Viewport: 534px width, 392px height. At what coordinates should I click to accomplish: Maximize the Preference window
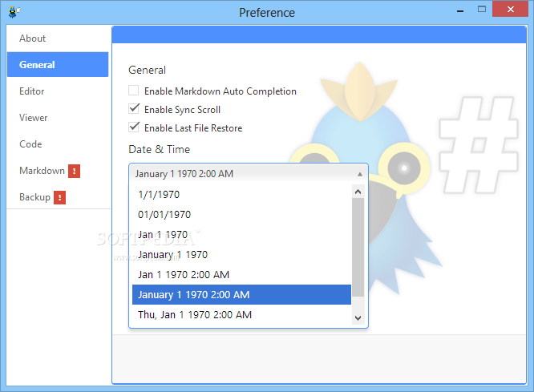pos(482,10)
